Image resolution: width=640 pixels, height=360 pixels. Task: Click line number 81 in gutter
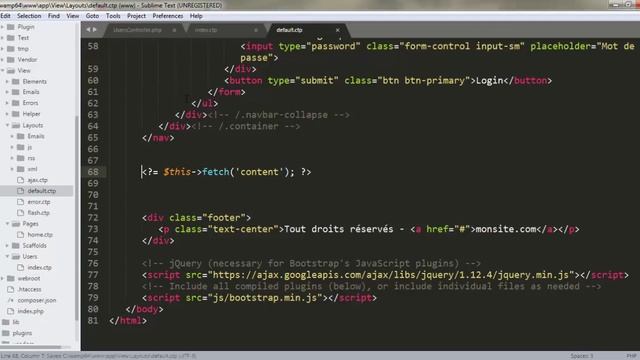(93, 320)
